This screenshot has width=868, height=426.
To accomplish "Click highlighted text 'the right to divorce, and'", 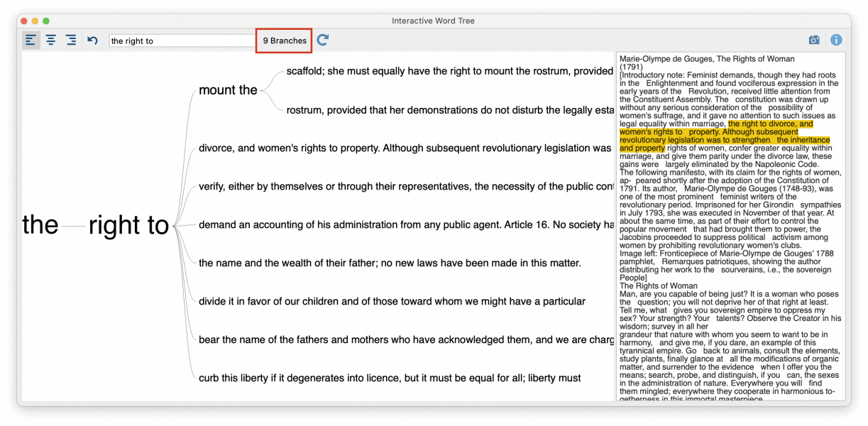I will coord(770,124).
